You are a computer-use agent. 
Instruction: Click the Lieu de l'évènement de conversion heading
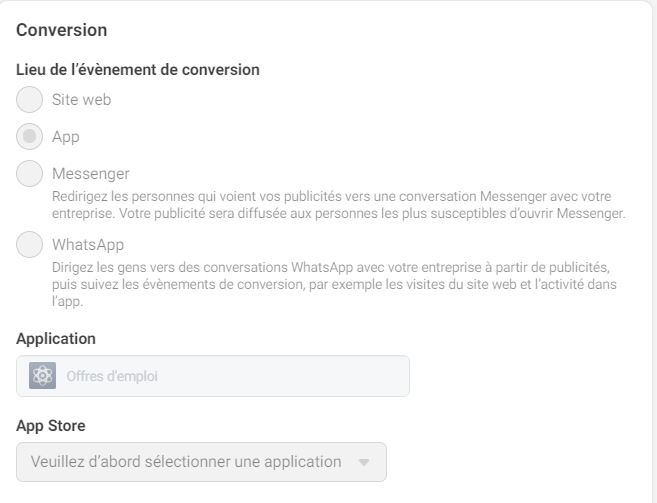click(138, 70)
